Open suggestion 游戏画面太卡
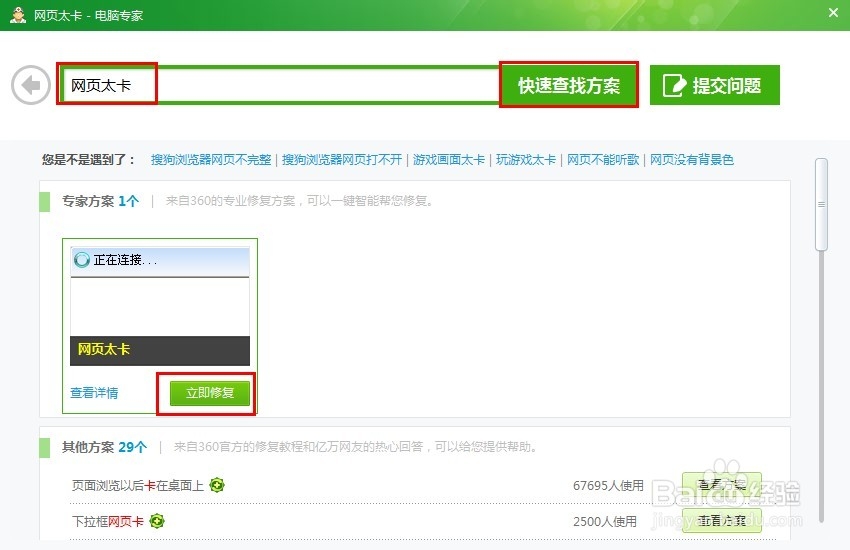This screenshot has height=550, width=850. pos(449,159)
